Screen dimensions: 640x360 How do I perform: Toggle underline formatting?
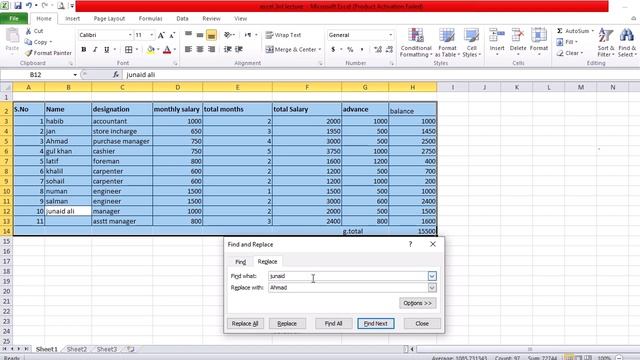pos(107,49)
